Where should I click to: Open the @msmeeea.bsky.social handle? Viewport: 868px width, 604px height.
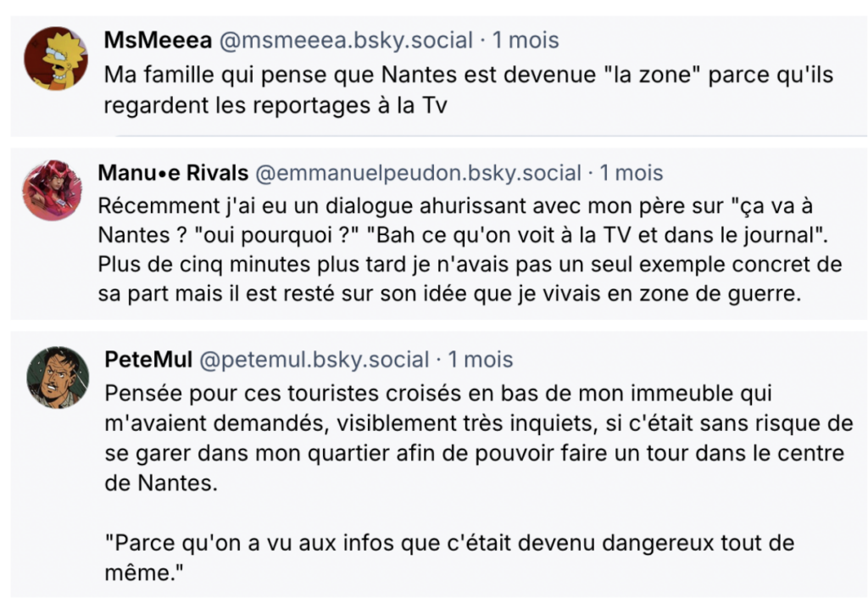click(x=346, y=40)
